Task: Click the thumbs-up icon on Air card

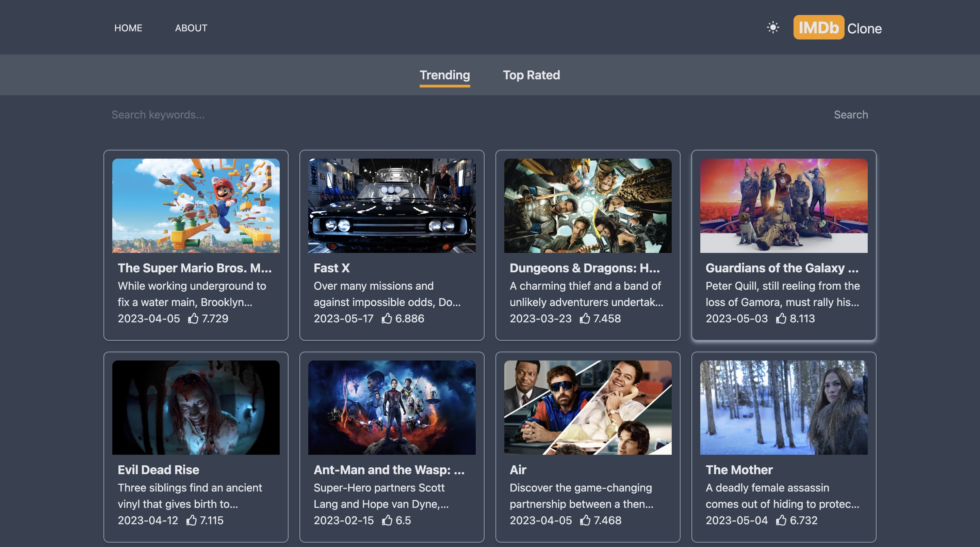Action: click(586, 520)
